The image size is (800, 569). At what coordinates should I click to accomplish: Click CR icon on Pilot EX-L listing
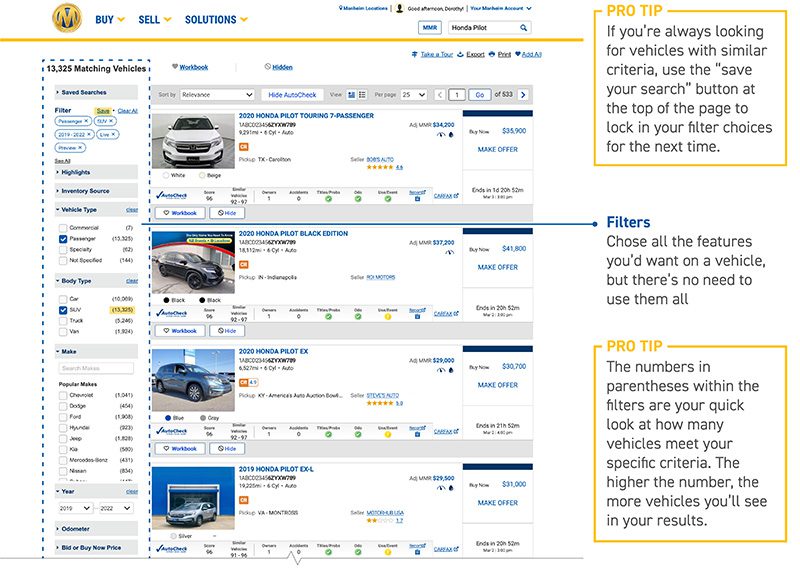243,500
